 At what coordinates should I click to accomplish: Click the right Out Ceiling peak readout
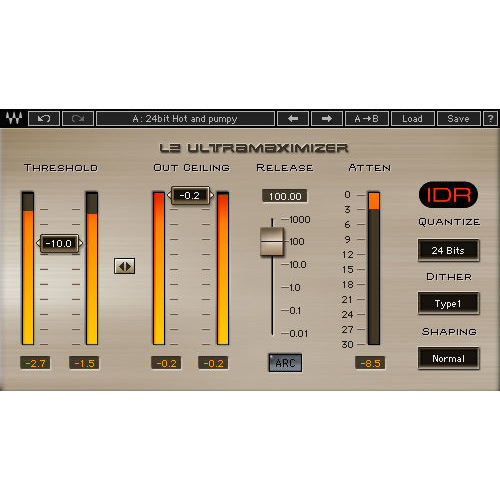(x=213, y=363)
